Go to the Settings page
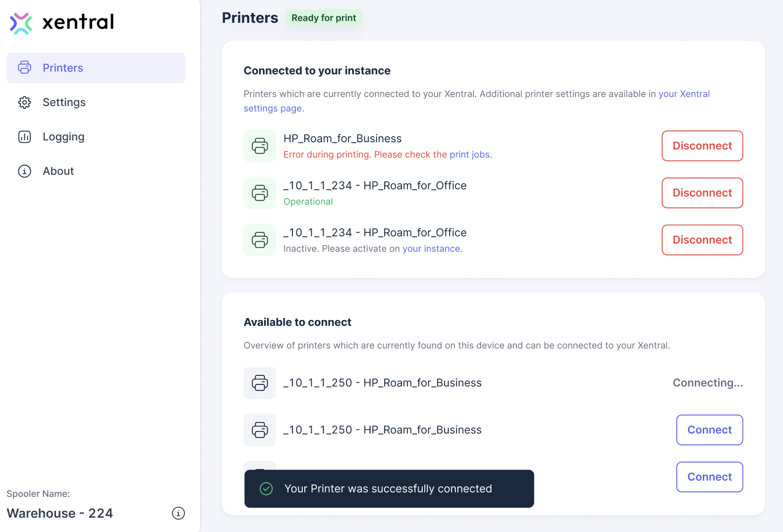This screenshot has height=532, width=783. click(64, 103)
